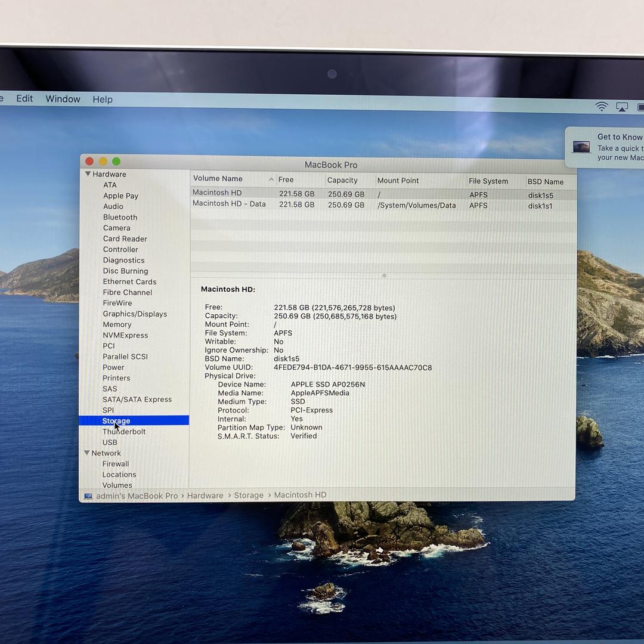Open the Edit menu
Screen dimensions: 644x644
[x=24, y=98]
